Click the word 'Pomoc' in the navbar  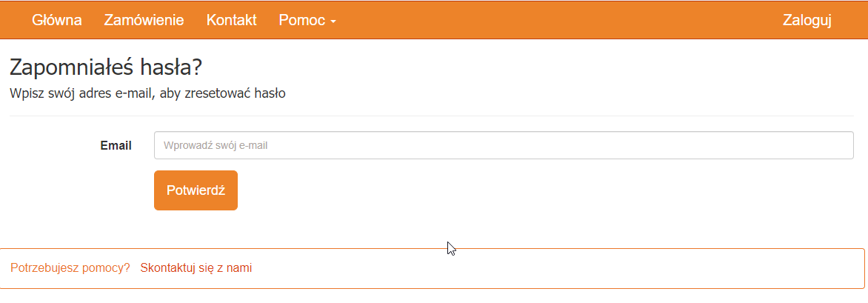[x=301, y=20]
